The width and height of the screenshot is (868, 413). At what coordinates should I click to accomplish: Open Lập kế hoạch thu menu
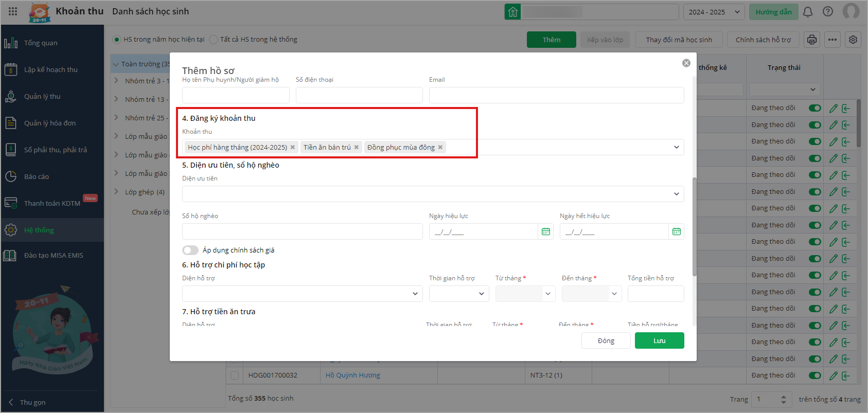coord(52,69)
